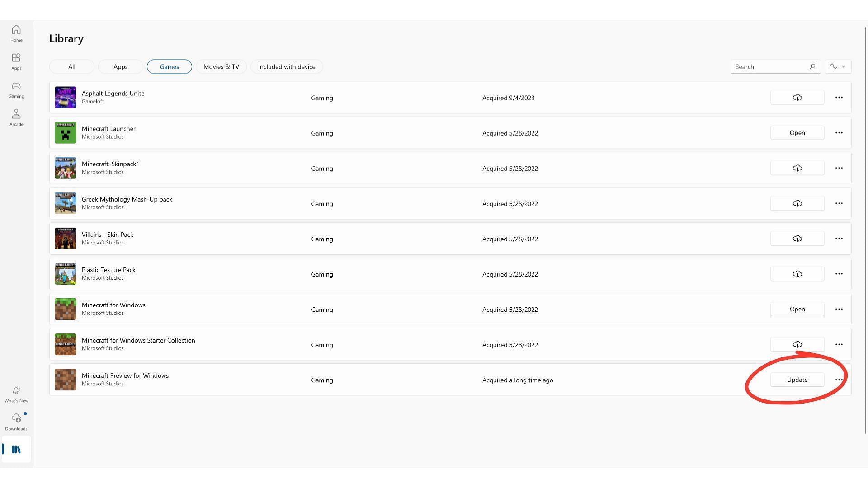
Task: Click the Home sidebar icon
Action: click(16, 33)
